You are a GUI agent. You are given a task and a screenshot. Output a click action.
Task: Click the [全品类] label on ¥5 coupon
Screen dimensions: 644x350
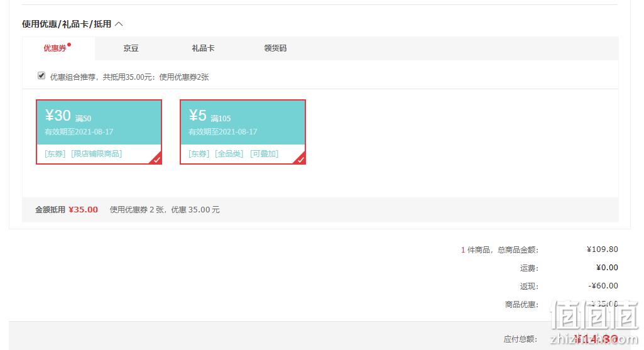point(229,154)
